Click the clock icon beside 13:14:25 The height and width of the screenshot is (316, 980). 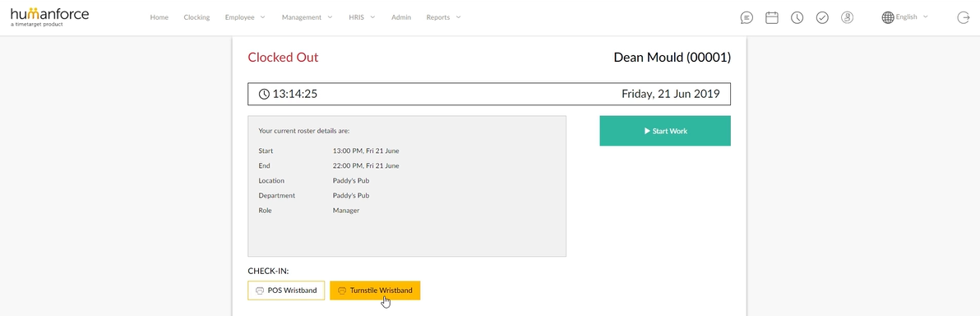tap(265, 94)
